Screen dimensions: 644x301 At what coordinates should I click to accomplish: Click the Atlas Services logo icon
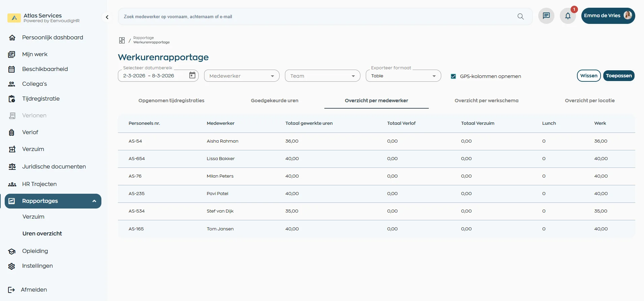14,18
